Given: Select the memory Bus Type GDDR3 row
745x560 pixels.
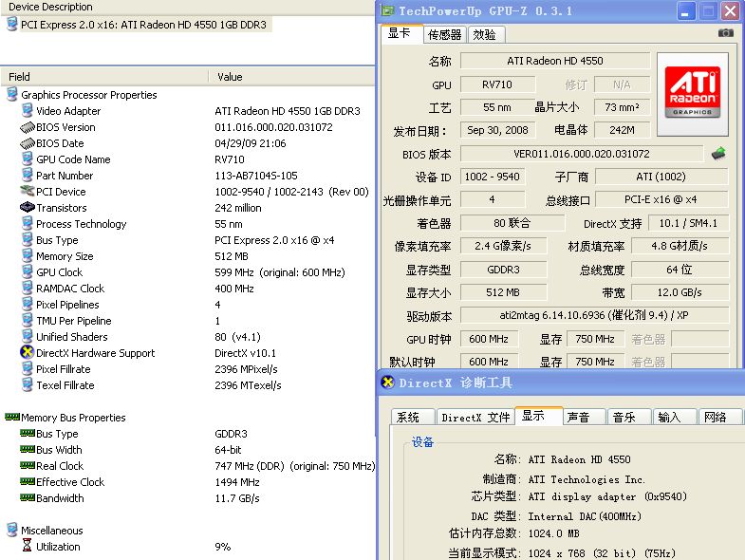Looking at the screenshot, I should [188, 434].
